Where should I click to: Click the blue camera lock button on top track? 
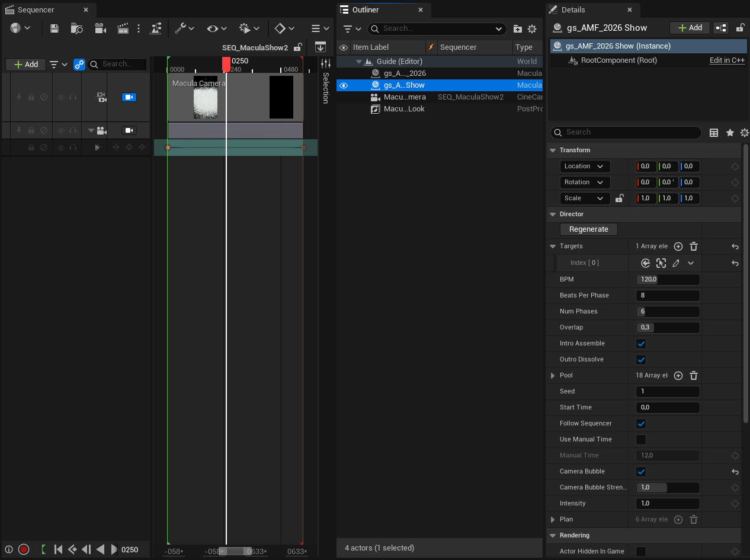click(x=129, y=97)
